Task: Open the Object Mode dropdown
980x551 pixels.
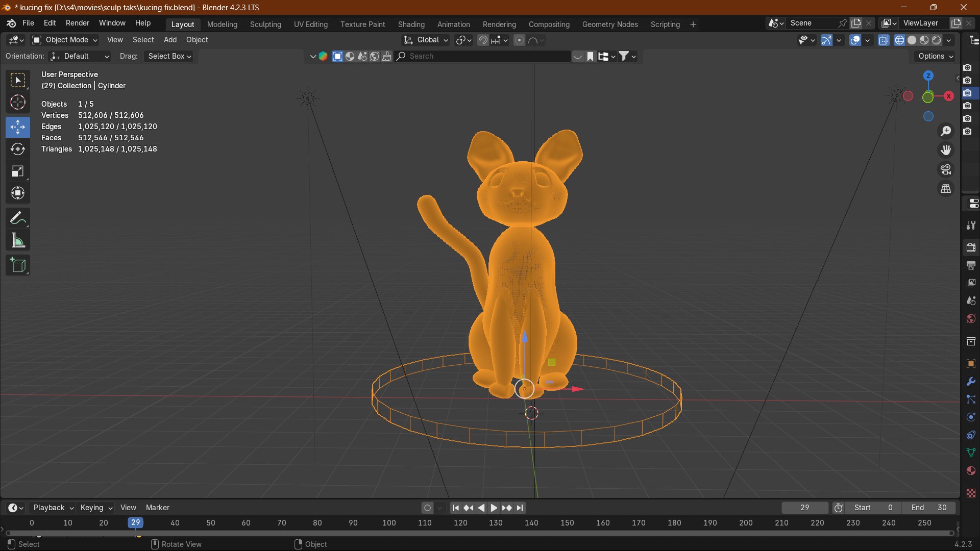Action: [x=65, y=40]
